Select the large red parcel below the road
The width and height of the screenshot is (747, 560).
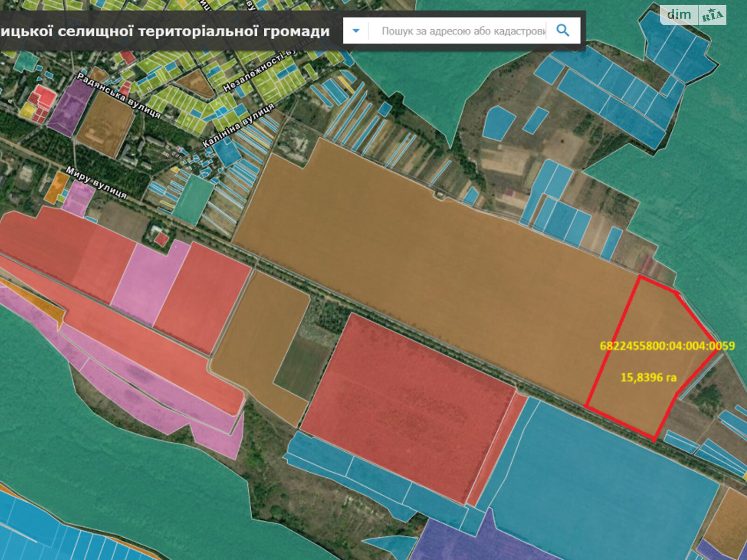pyautogui.click(x=406, y=406)
